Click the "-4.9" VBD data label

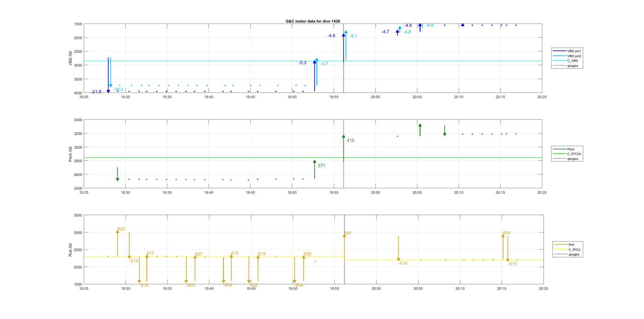331,35
